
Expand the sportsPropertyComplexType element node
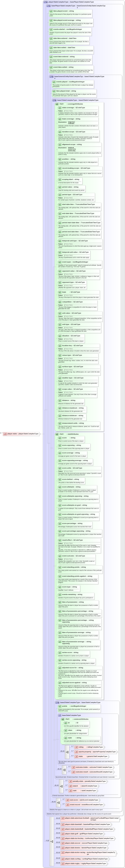tap(117, 752)
